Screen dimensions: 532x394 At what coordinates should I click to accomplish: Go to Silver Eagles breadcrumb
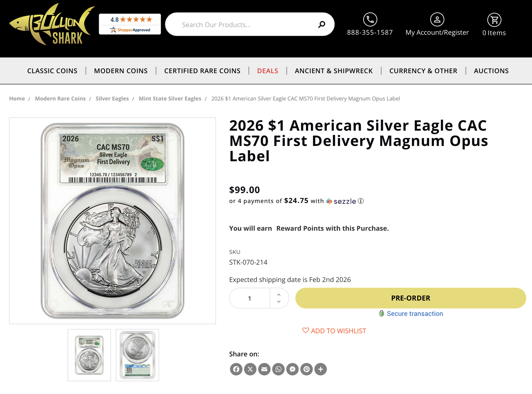pyautogui.click(x=112, y=99)
